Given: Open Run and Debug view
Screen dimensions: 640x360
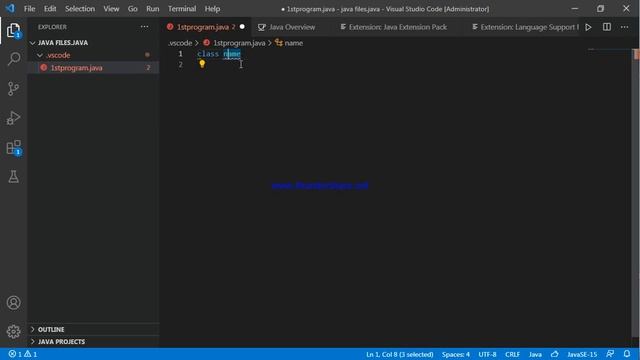Looking at the screenshot, I should (13, 118).
